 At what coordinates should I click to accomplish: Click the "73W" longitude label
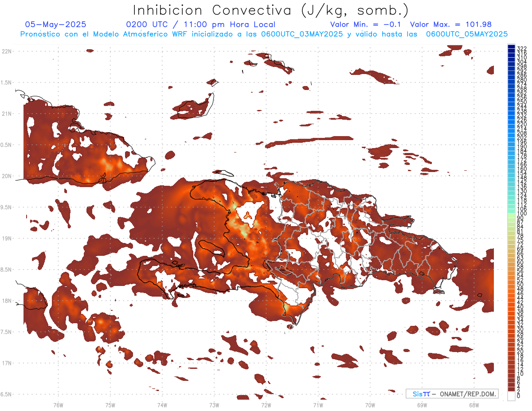click(x=214, y=405)
